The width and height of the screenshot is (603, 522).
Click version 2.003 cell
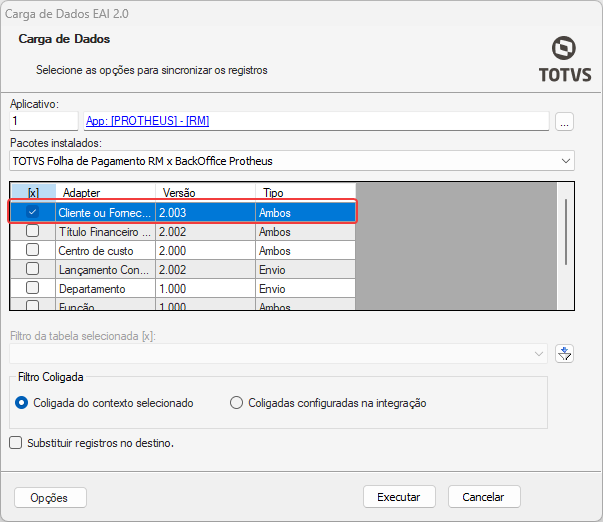205,213
